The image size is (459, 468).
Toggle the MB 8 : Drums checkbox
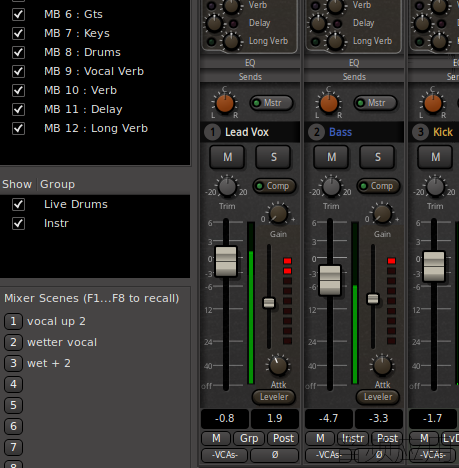pos(18,52)
